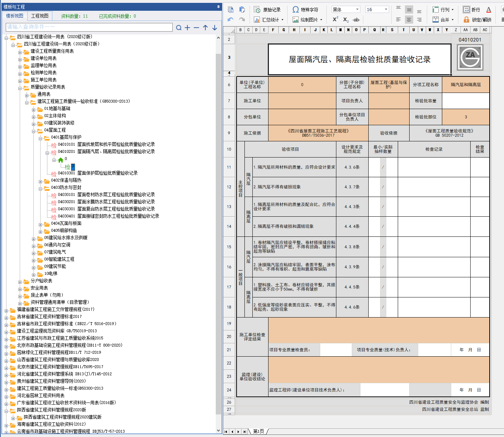
Task: Toggle horizontal center alignment
Action: pos(409,20)
